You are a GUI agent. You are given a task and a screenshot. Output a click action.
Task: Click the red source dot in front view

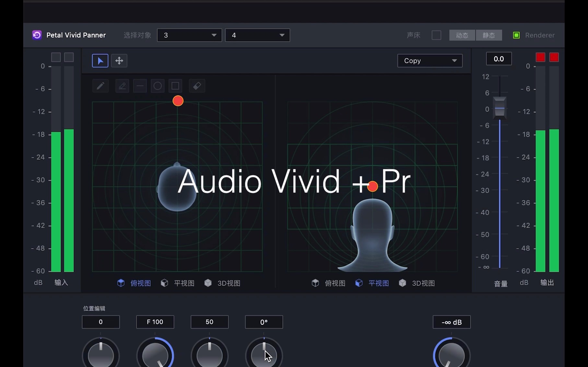[373, 186]
